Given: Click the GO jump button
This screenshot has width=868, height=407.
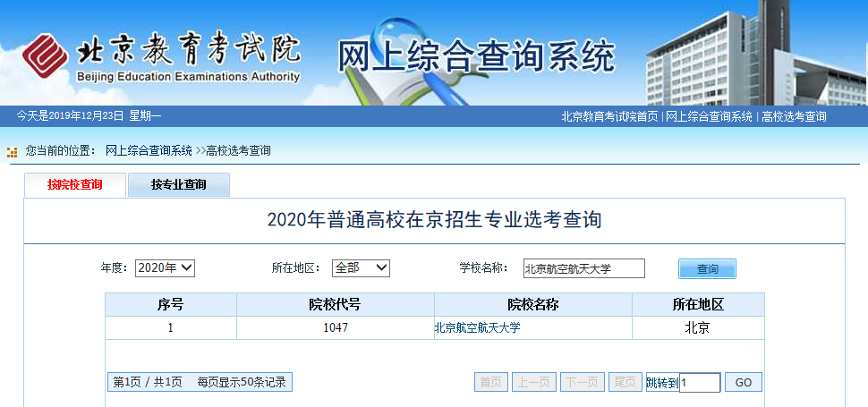Looking at the screenshot, I should 744,382.
